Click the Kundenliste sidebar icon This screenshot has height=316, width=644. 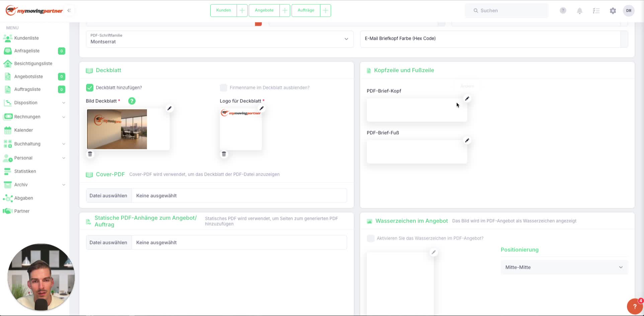coord(8,38)
